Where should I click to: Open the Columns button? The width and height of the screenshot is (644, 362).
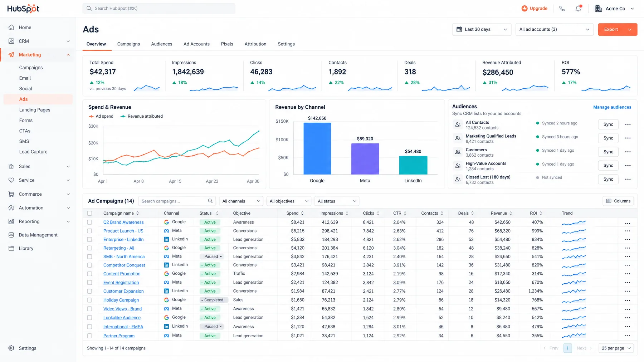618,201
